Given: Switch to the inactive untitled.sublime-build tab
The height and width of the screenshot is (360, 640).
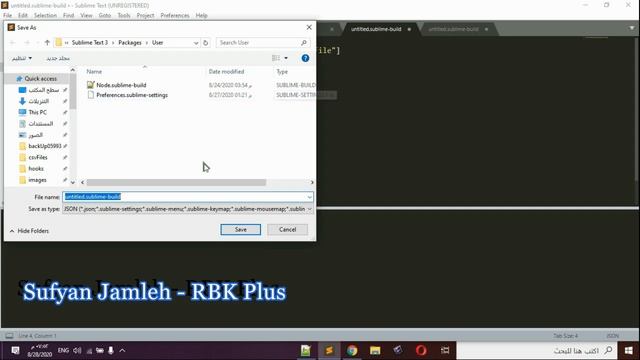Looking at the screenshot, I should [453, 29].
